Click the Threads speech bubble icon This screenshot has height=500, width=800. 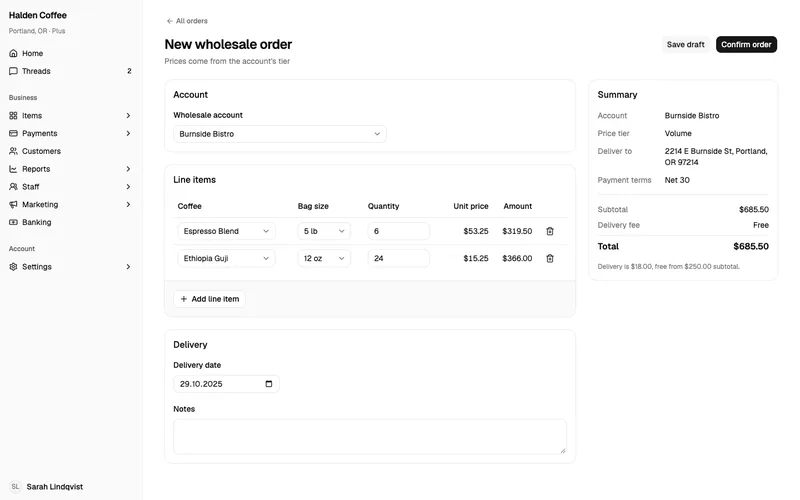(13, 71)
